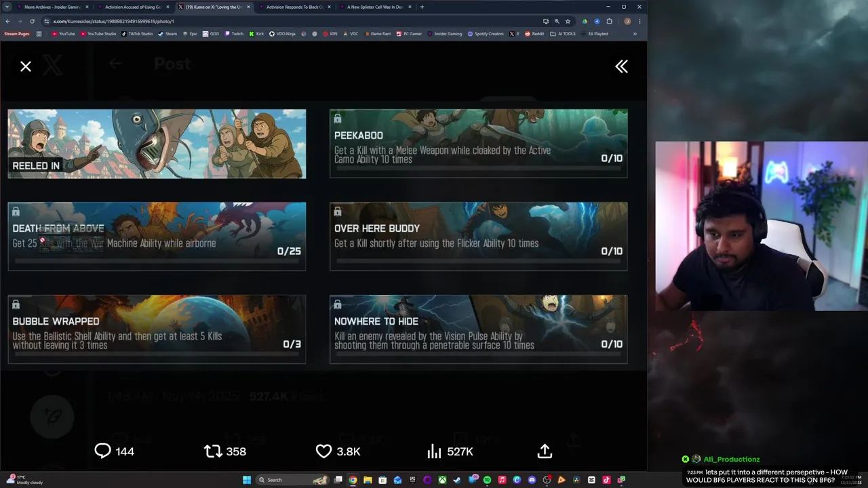The image size is (868, 488).
Task: Open File Explorer from the taskbar
Action: [368, 480]
